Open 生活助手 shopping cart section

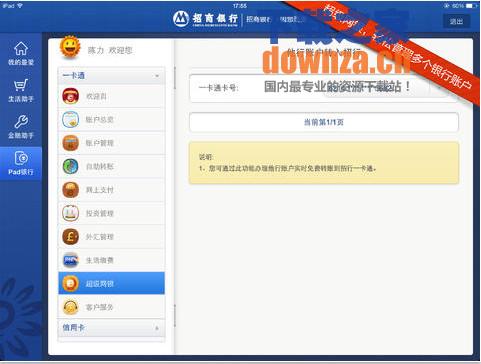pyautogui.click(x=21, y=90)
